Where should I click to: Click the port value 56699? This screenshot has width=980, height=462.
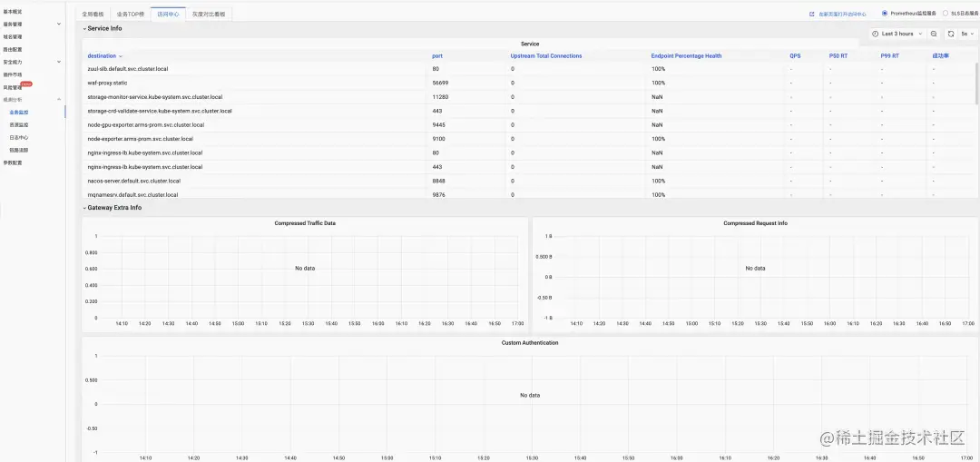[x=440, y=83]
